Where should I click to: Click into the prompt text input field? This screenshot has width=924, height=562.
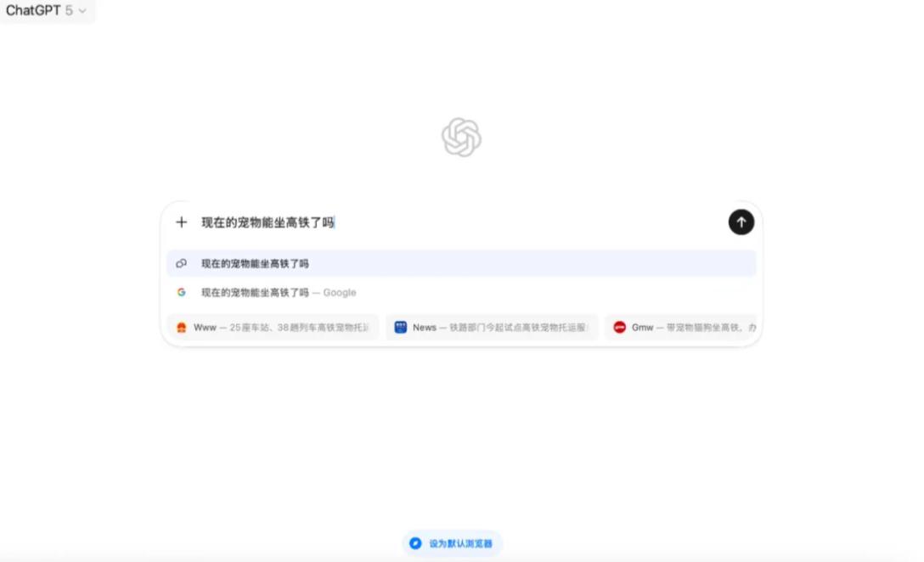[459, 222]
